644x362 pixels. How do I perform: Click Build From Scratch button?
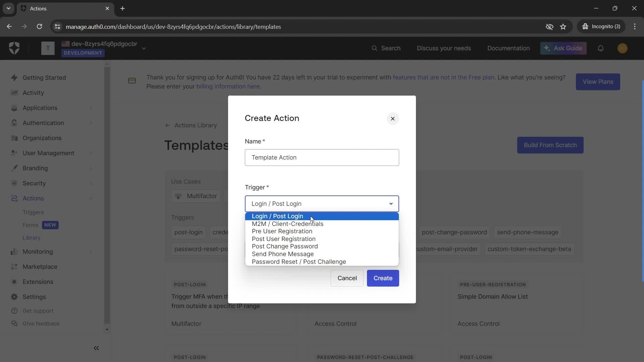550,145
